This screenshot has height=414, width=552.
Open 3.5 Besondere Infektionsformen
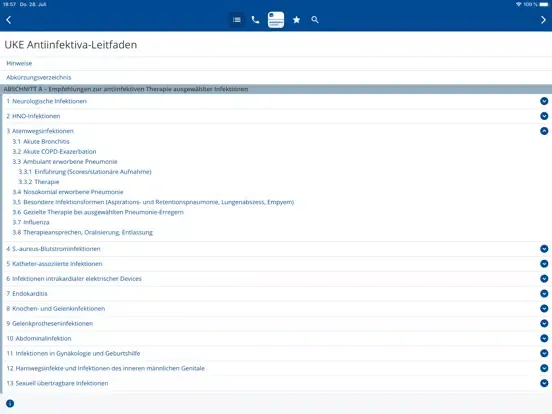click(153, 202)
